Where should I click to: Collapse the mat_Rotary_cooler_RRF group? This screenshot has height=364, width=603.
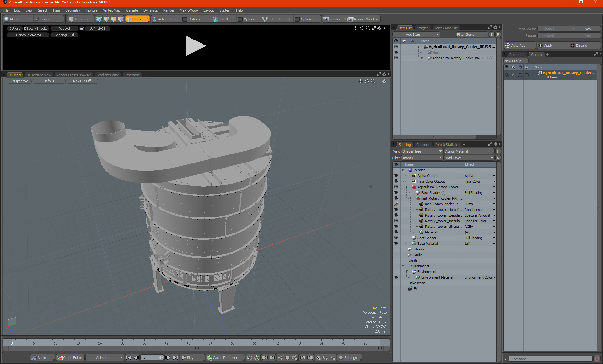(x=410, y=198)
